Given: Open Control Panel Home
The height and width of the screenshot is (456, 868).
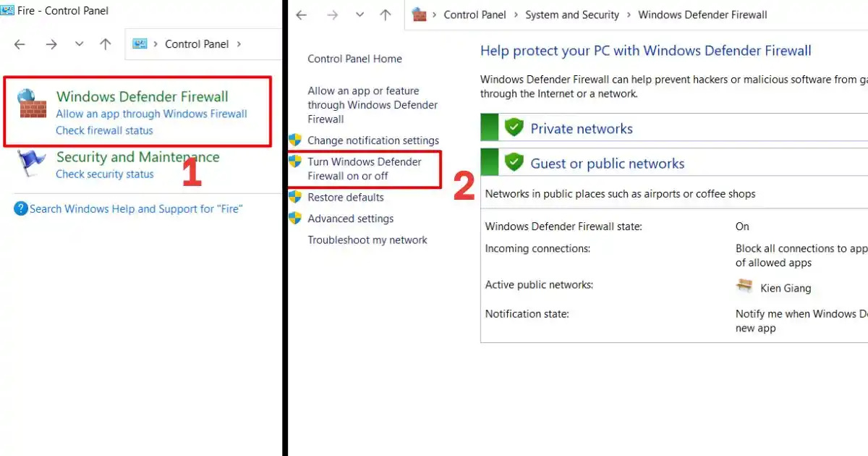Looking at the screenshot, I should pos(354,59).
